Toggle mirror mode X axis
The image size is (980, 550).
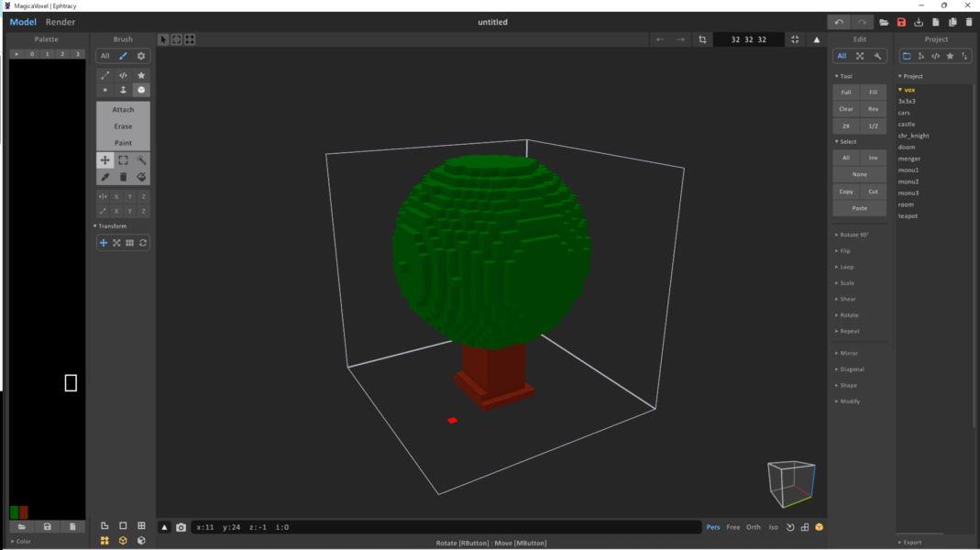(x=116, y=196)
